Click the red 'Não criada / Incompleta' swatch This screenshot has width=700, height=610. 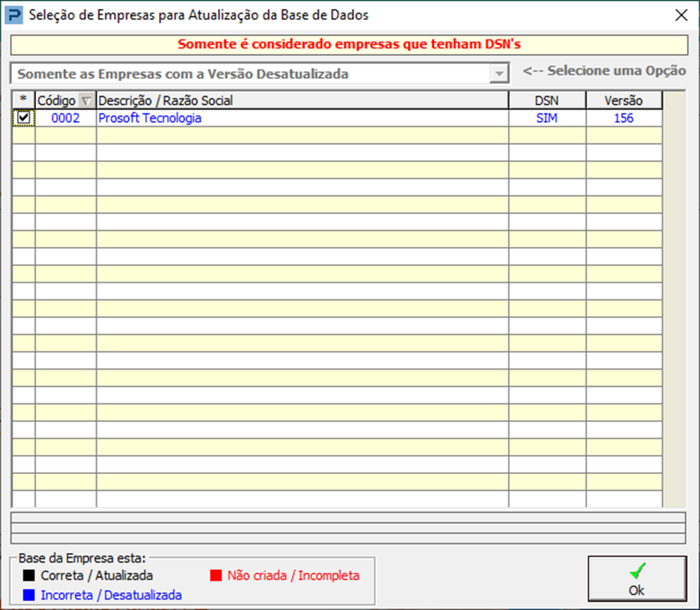216,575
